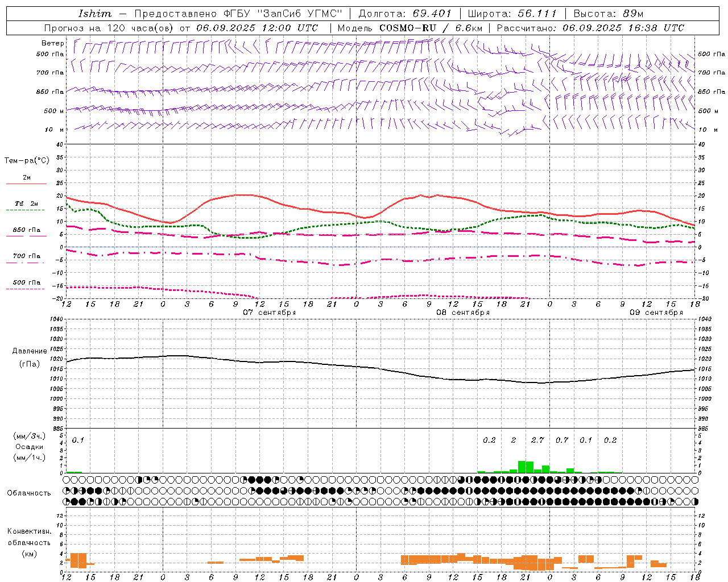Click the 09 сентября date label
The width and height of the screenshot is (728, 582).
[656, 313]
